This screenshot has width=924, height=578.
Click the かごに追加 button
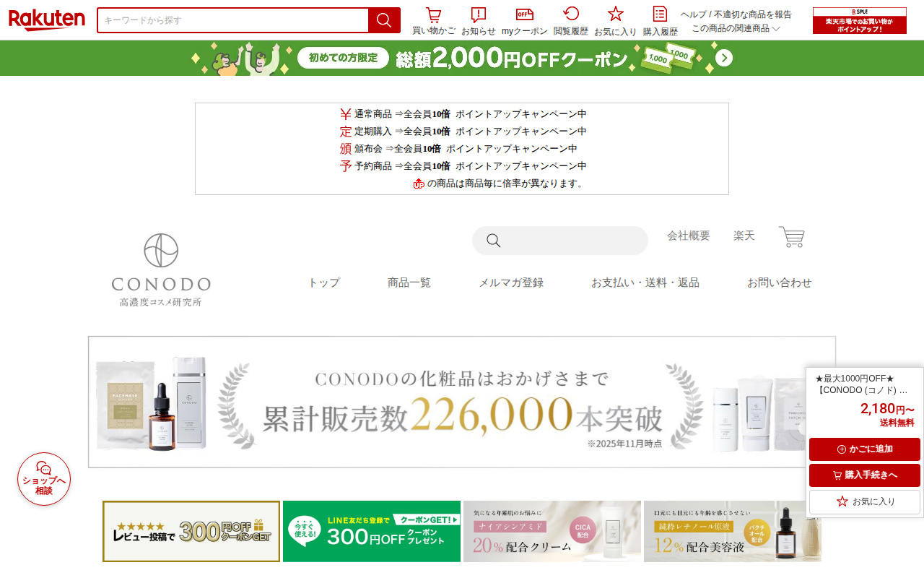[x=865, y=449]
